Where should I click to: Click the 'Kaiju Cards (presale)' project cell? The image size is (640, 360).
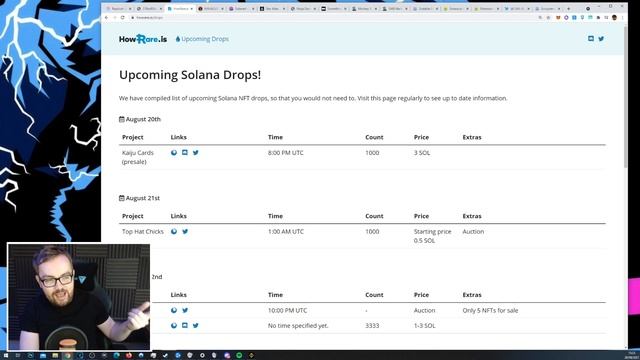[x=138, y=157]
